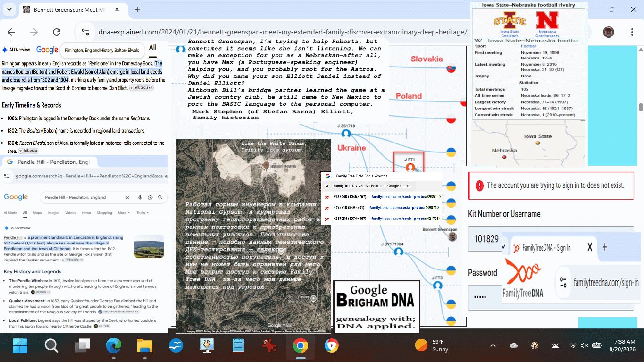The height and width of the screenshot is (362, 644).
Task: Switch to Google Chrome on the taskbar
Action: click(300, 346)
